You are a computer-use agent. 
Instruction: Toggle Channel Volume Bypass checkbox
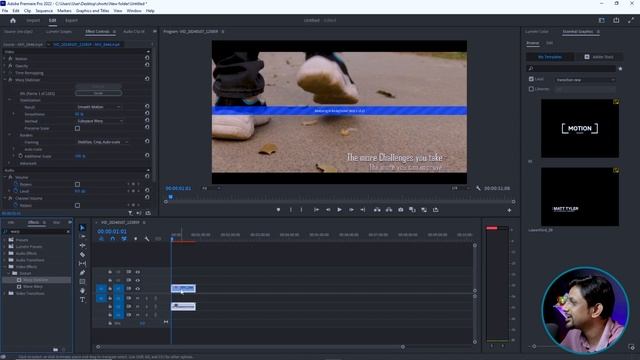[x=78, y=206]
